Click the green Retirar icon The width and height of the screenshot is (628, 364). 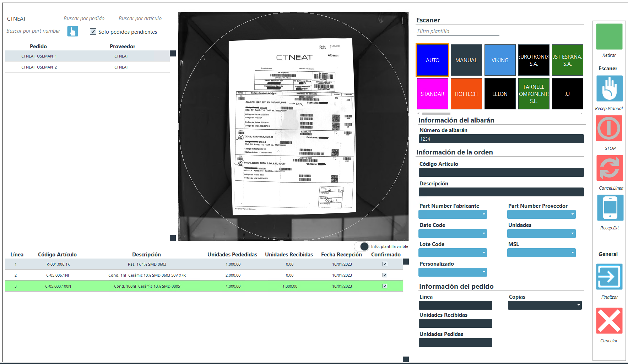tap(609, 37)
